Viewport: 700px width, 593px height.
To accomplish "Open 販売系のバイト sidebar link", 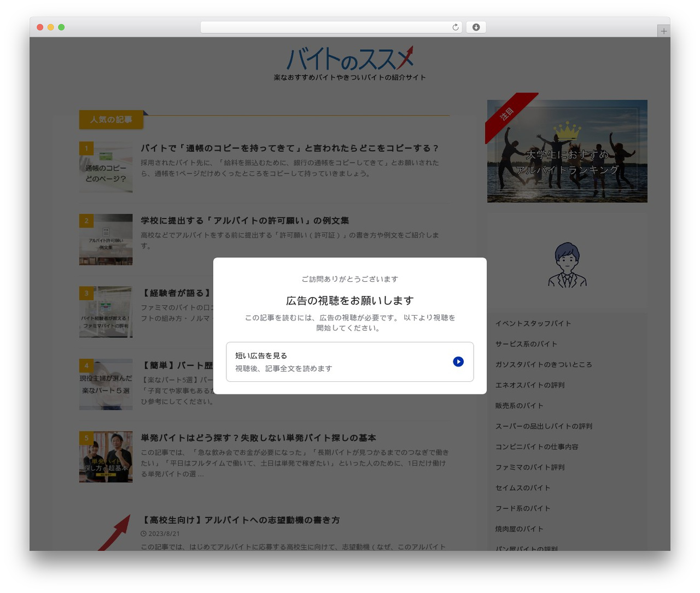I will click(520, 405).
